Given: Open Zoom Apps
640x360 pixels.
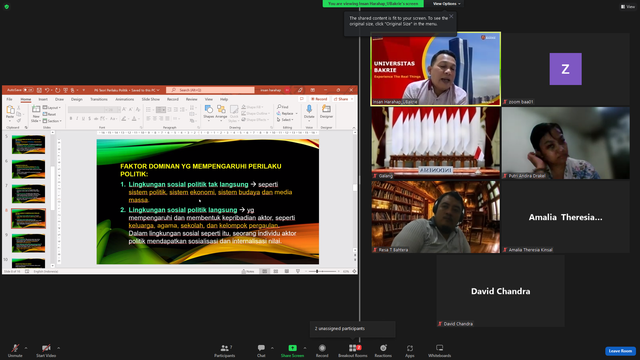Looking at the screenshot, I should click(409, 350).
